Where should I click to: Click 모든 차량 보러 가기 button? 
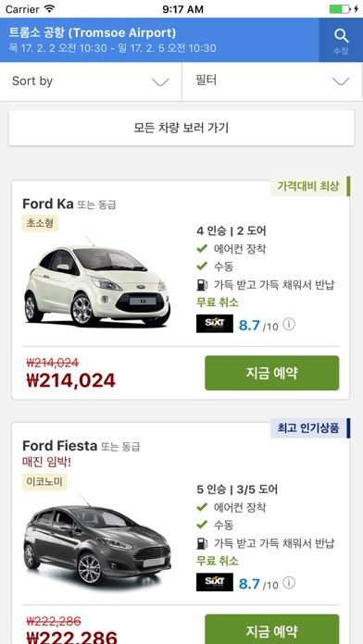[x=181, y=128]
